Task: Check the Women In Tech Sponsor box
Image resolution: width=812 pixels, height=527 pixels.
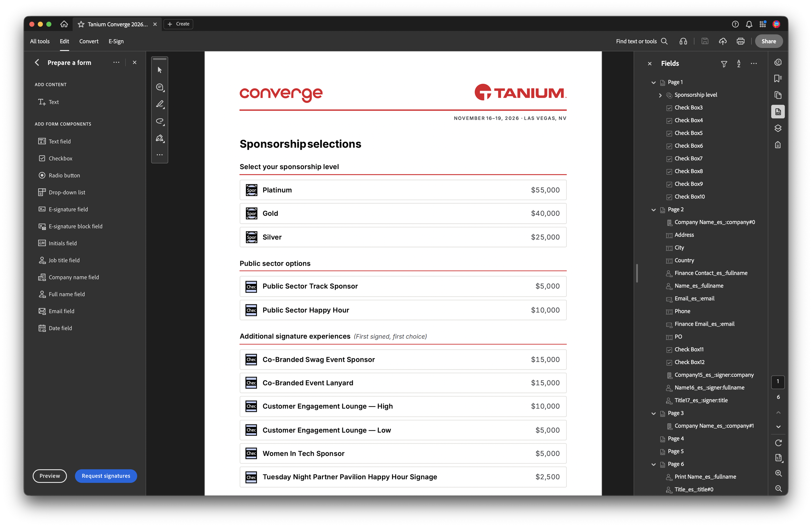Action: (251, 453)
